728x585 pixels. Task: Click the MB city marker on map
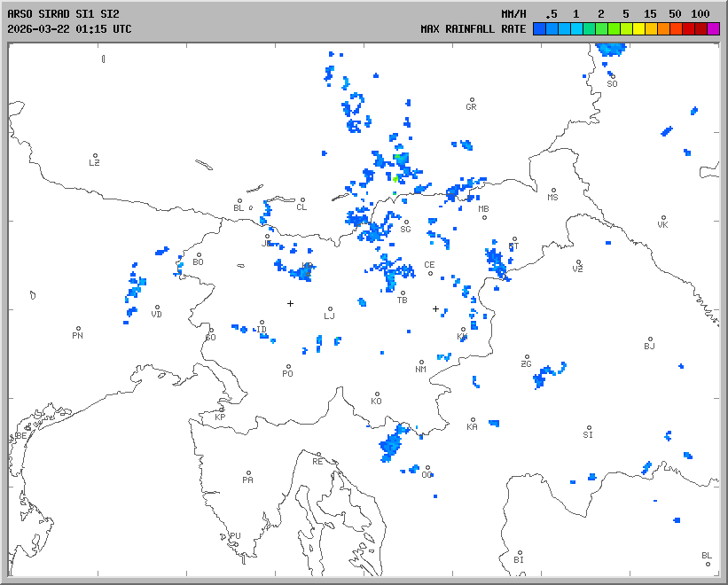(484, 217)
